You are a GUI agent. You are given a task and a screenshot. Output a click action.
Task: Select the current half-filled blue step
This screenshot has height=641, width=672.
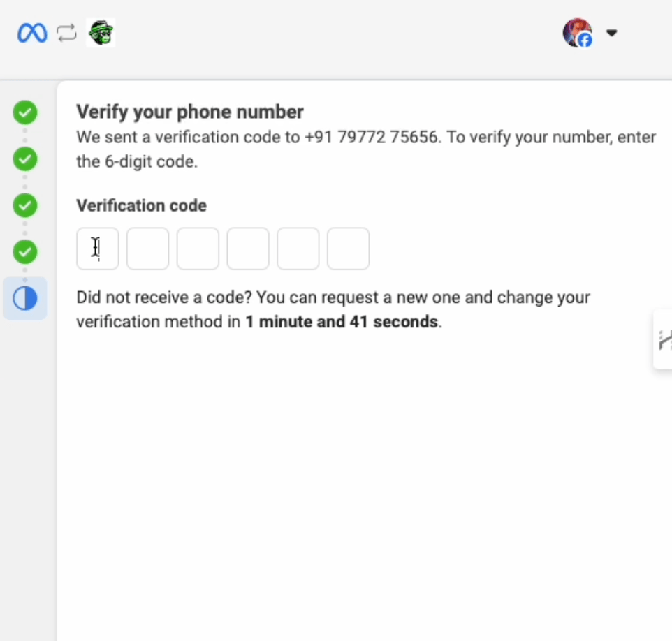(x=25, y=298)
